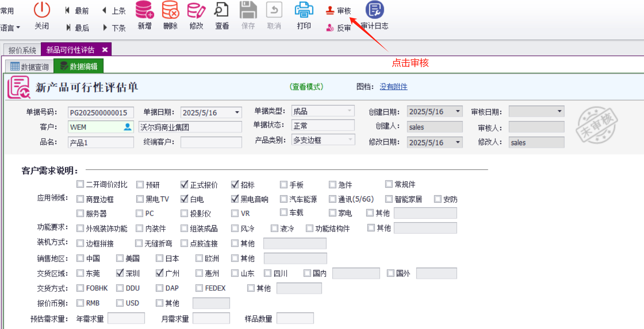Tick the USD currency checkbox
The width and height of the screenshot is (644, 329).
(x=120, y=303)
